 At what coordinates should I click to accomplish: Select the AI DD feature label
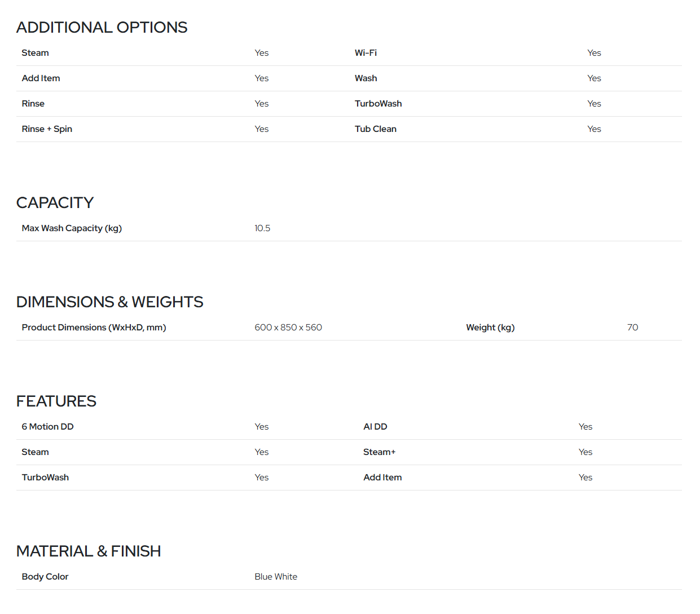(375, 427)
